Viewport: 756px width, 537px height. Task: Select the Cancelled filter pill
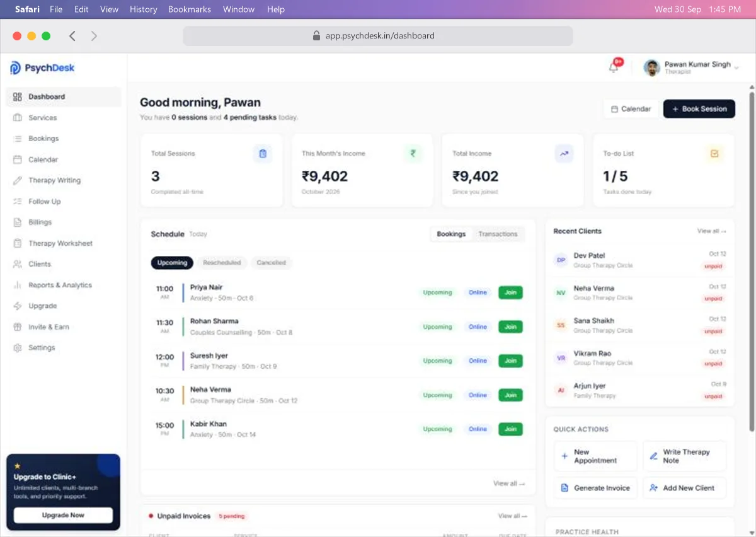click(272, 263)
